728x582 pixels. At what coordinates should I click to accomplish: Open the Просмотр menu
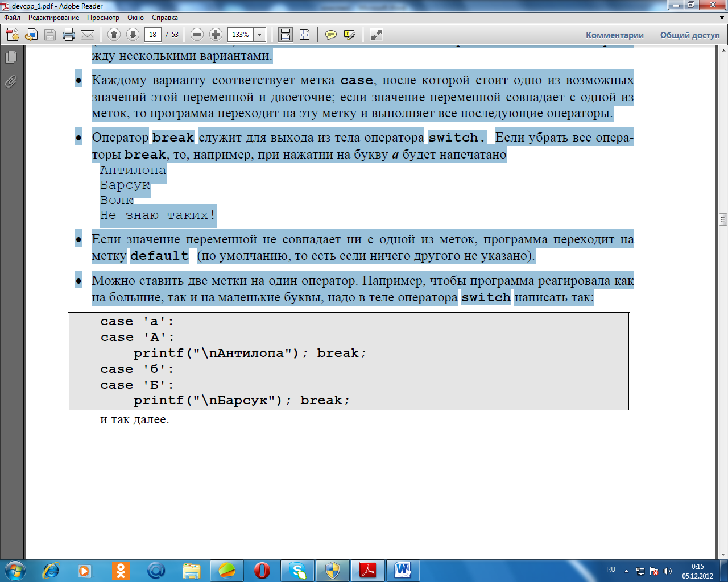click(x=103, y=18)
